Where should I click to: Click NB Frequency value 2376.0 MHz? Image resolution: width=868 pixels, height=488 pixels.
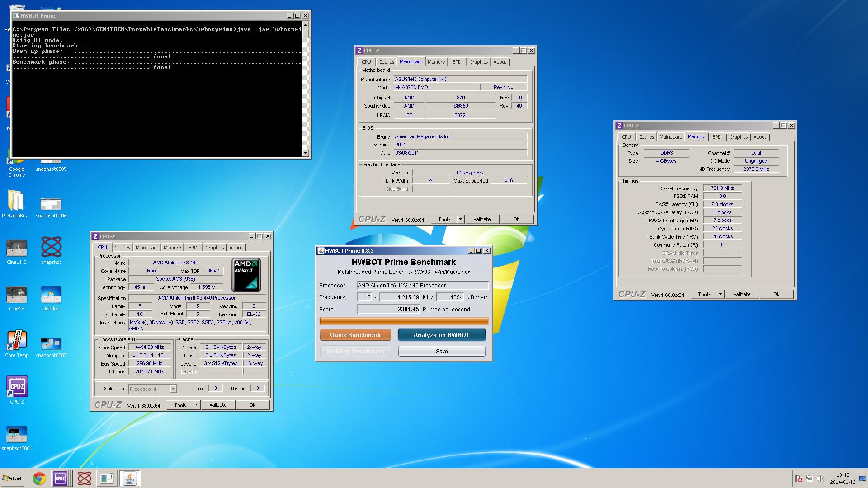tap(756, 169)
